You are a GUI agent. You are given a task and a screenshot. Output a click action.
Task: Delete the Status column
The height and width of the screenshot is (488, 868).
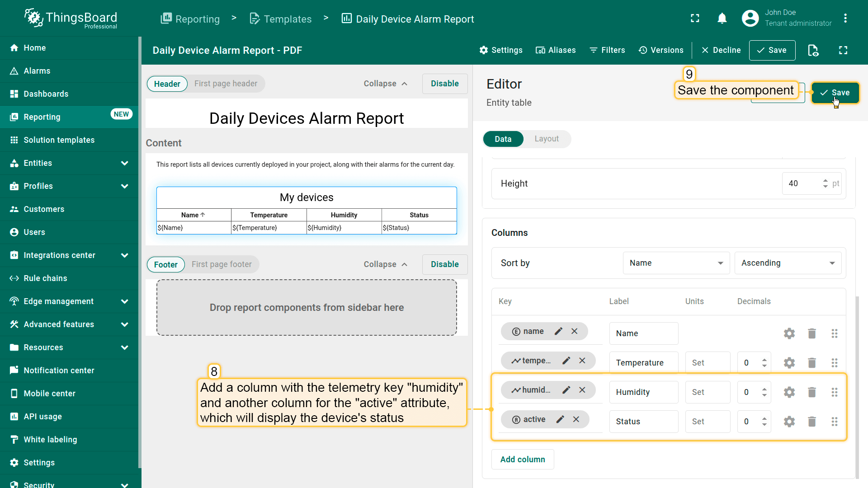pos(812,422)
